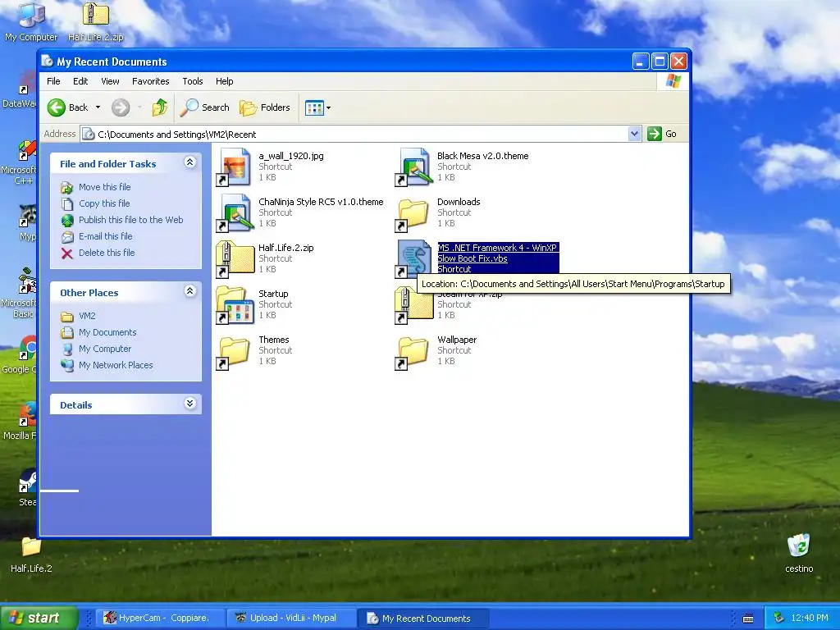
Task: Select the ChaNinja Style RC5 v1.0.theme icon
Action: coord(234,212)
